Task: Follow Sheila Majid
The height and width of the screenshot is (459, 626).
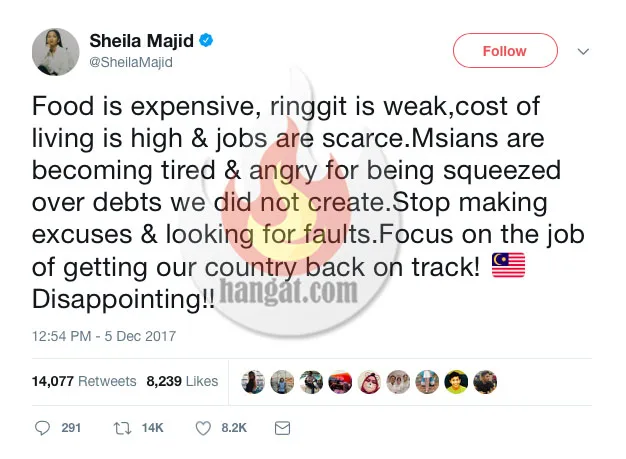Action: point(504,51)
